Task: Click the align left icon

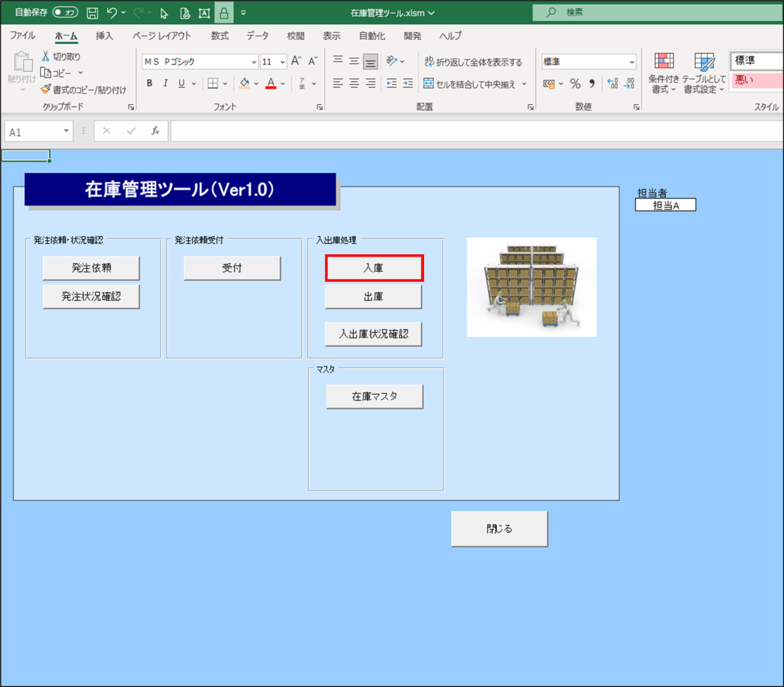Action: click(338, 83)
